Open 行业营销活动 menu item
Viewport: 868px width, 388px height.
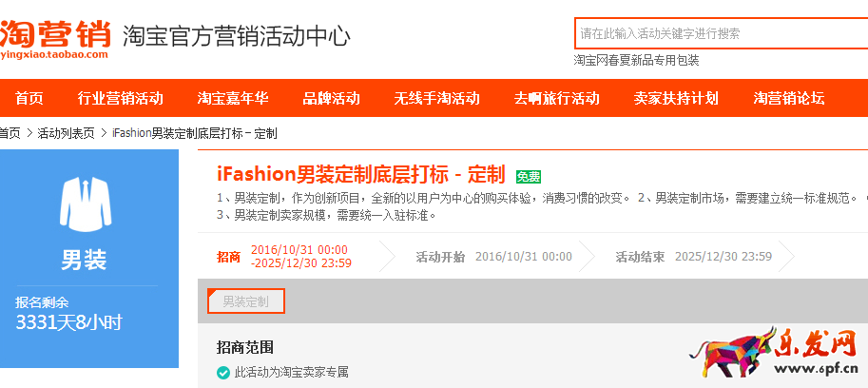(120, 99)
